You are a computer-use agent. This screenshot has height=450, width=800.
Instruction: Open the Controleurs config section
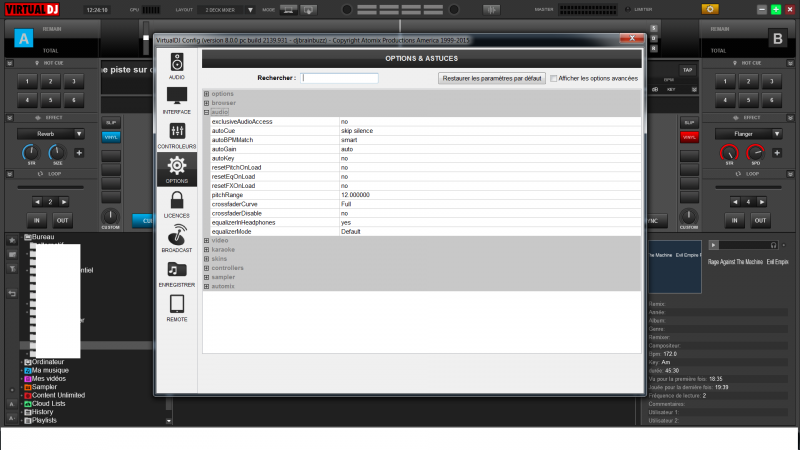[x=177, y=135]
